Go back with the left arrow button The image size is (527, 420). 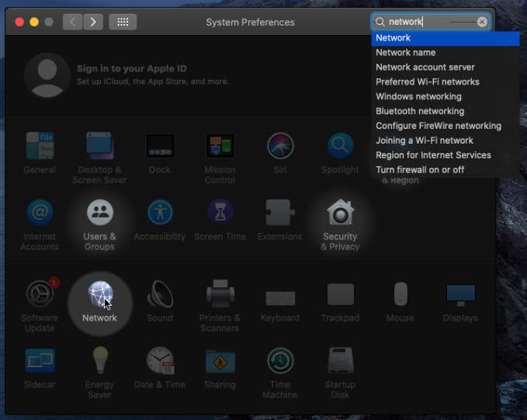pyautogui.click(x=73, y=22)
